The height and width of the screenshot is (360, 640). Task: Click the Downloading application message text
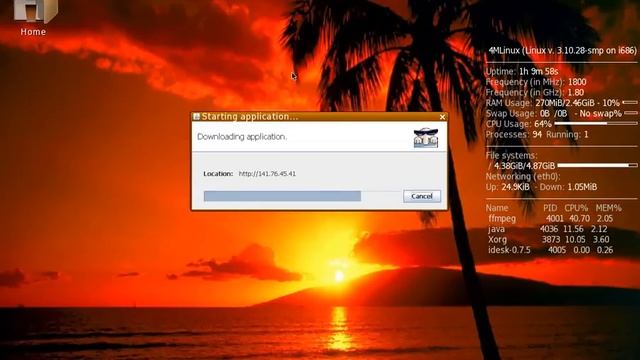click(242, 137)
